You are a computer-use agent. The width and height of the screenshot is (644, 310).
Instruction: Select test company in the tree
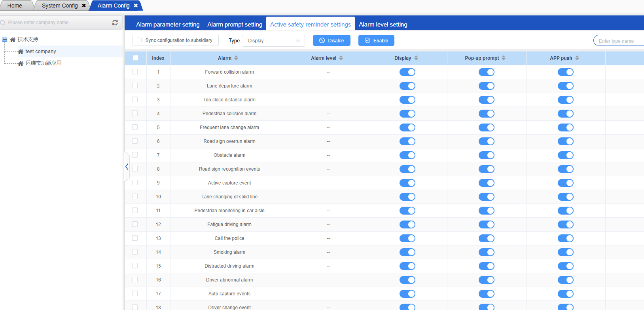[41, 51]
